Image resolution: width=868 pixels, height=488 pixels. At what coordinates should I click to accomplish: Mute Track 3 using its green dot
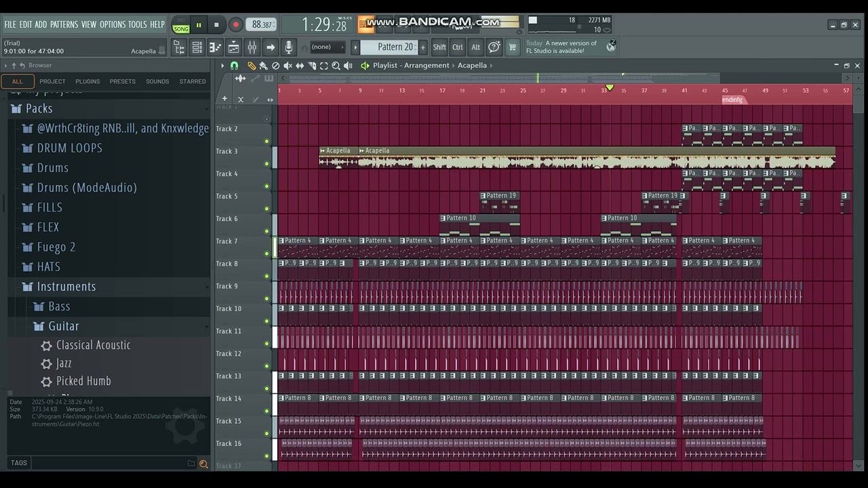[x=267, y=163]
